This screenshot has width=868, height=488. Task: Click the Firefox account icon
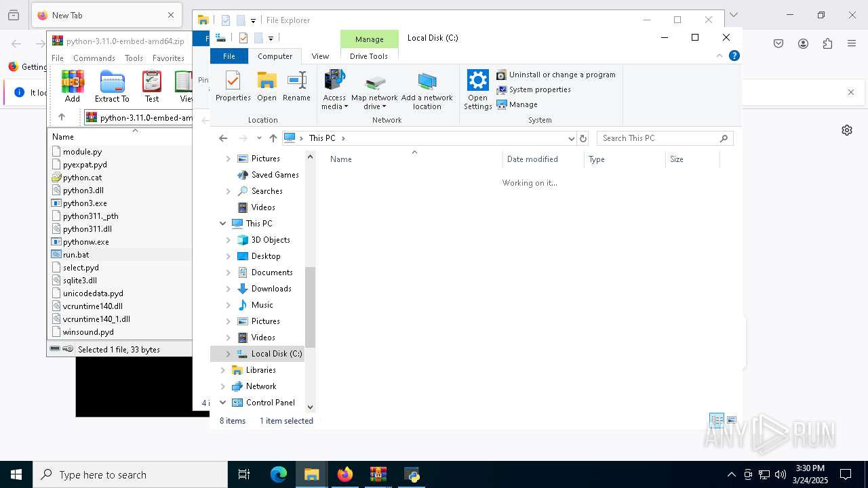click(803, 44)
